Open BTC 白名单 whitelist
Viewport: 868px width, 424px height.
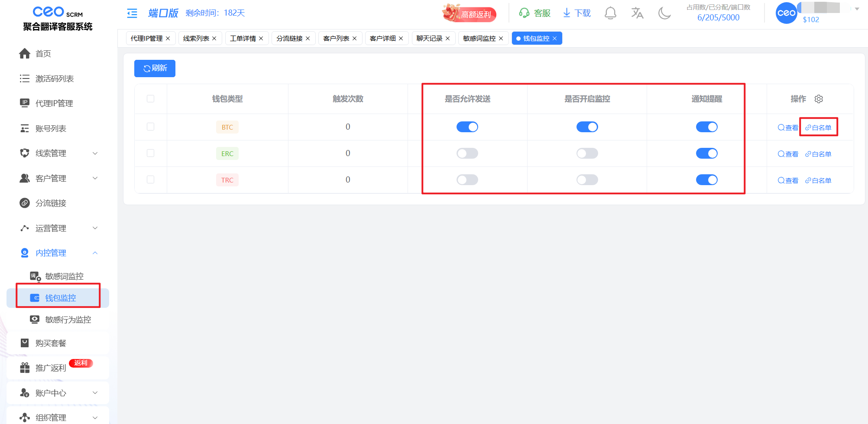tap(818, 127)
